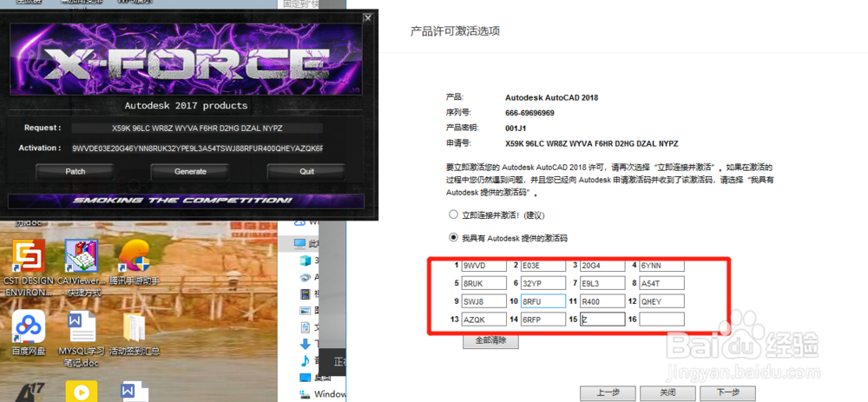Click activation code field 9 containing SWJ8
The width and height of the screenshot is (868, 402).
484,301
